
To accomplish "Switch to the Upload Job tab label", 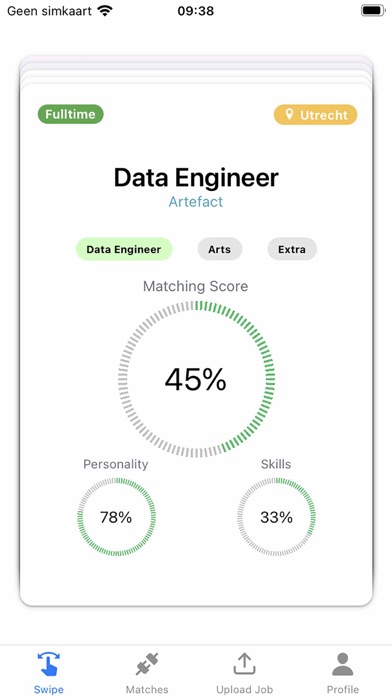I will click(x=245, y=689).
